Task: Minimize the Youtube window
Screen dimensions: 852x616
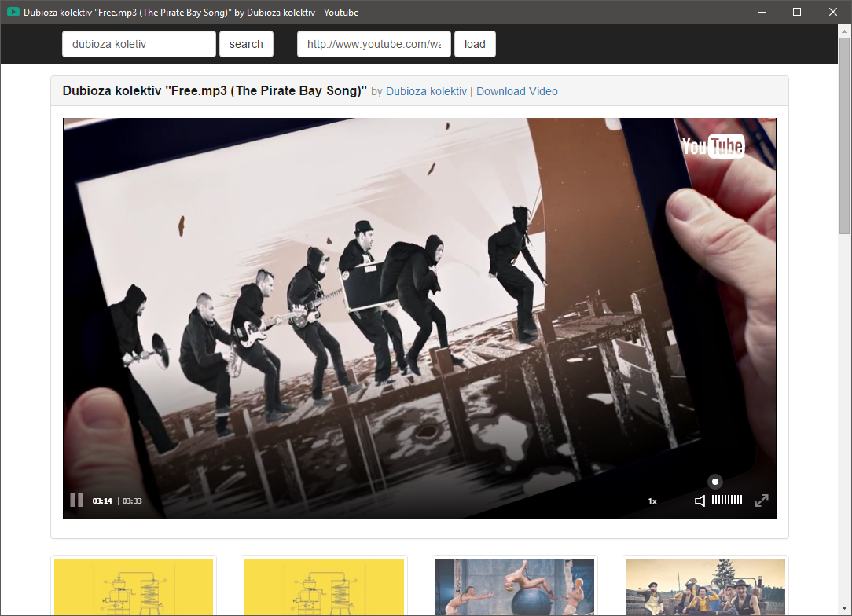Action: pyautogui.click(x=762, y=12)
